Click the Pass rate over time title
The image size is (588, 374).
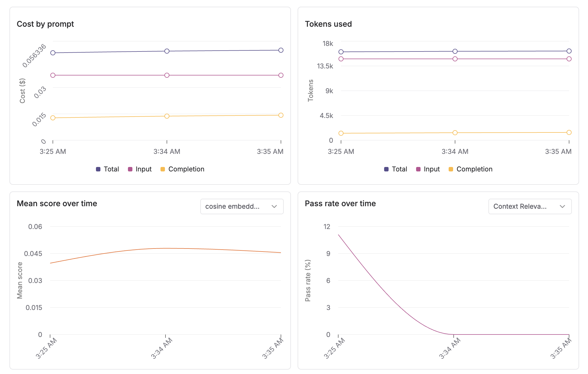340,203
